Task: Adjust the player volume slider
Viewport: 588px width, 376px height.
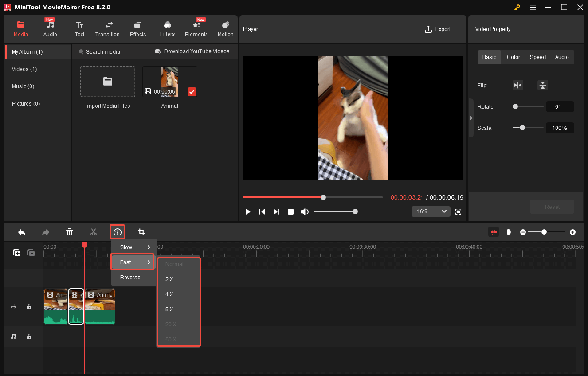Action: [336, 211]
